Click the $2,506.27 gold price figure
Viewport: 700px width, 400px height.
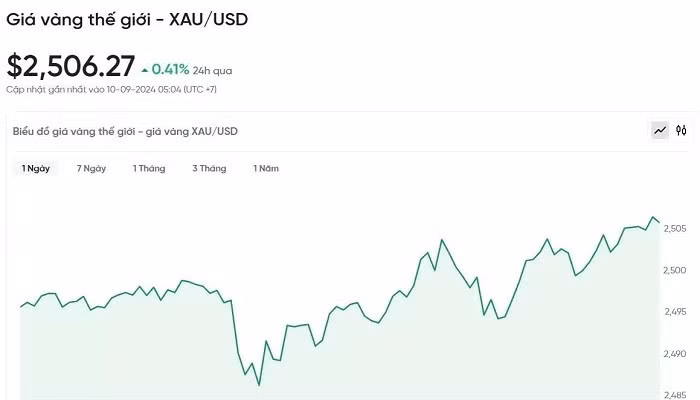click(70, 66)
